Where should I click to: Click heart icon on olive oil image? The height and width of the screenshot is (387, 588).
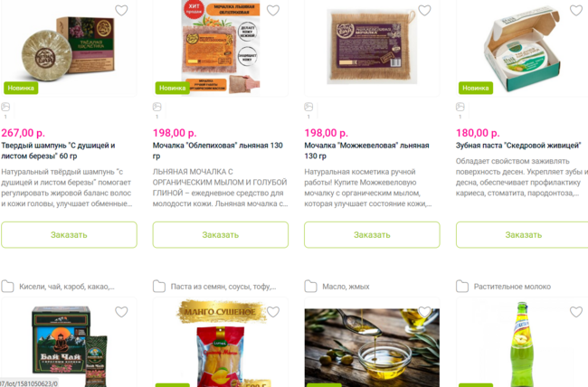point(424,312)
